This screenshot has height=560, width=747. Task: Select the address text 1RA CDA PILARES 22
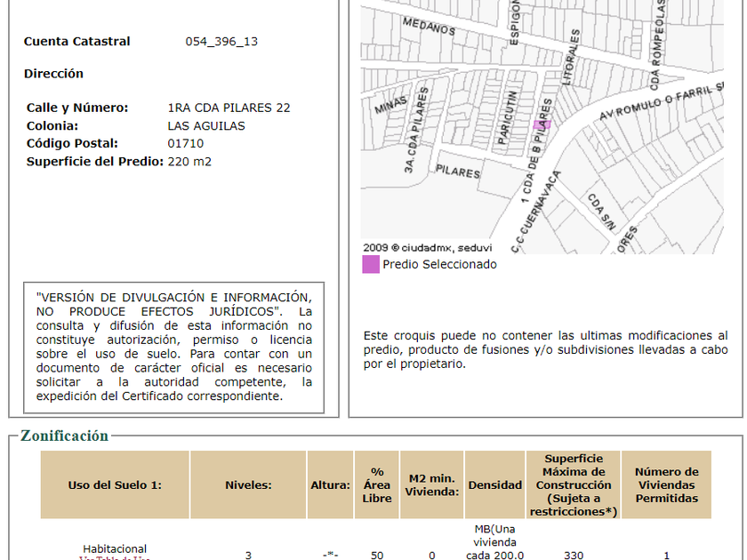(x=229, y=108)
